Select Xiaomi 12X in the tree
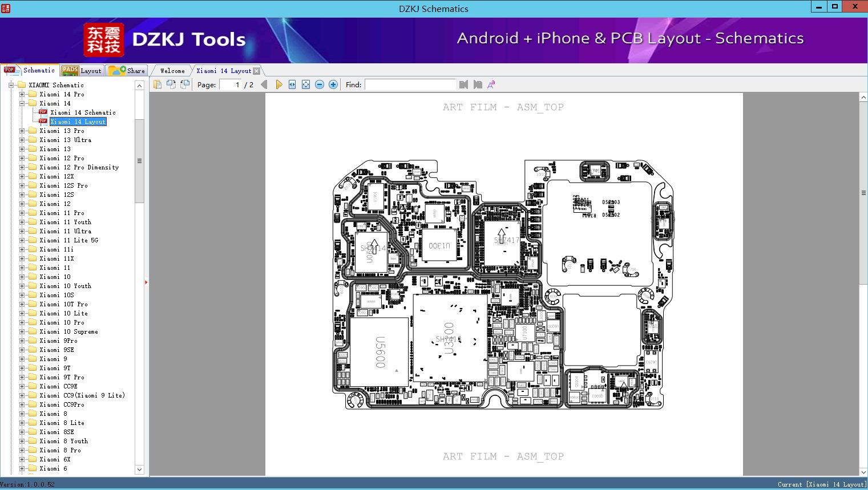Screen dimensions: 868x490 click(57, 176)
